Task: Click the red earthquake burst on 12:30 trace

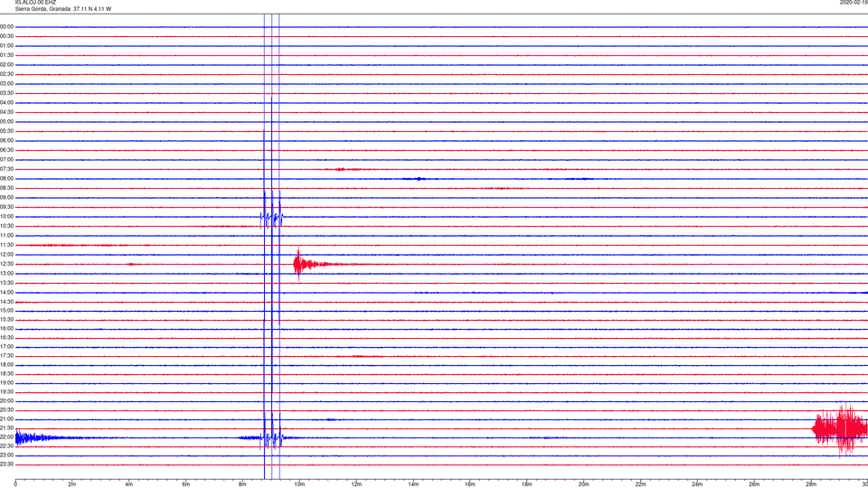Action: coord(310,264)
